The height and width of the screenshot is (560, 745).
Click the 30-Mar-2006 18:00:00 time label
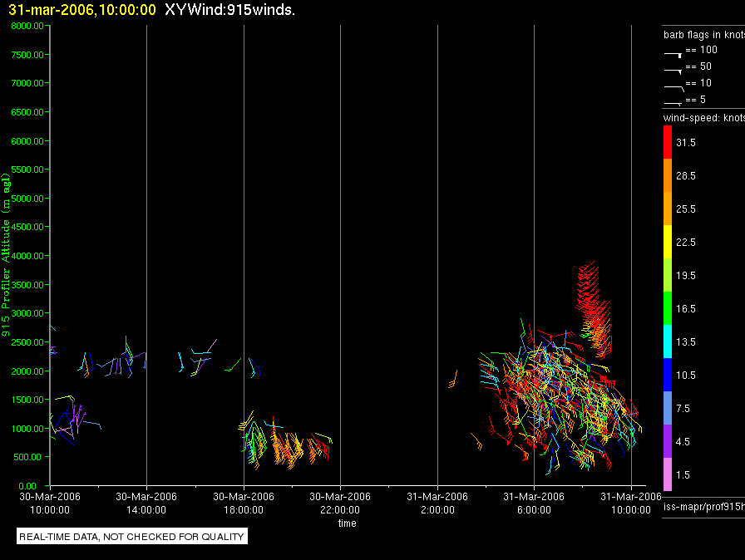click(244, 503)
